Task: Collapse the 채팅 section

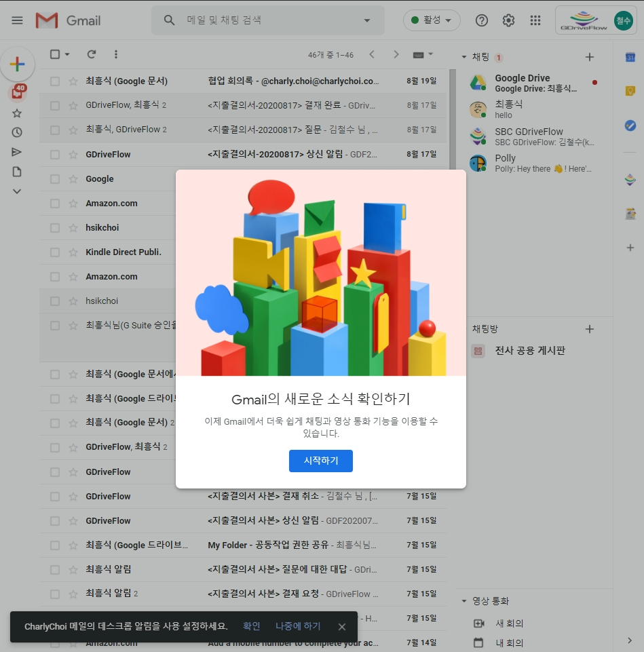Action: pyautogui.click(x=464, y=57)
